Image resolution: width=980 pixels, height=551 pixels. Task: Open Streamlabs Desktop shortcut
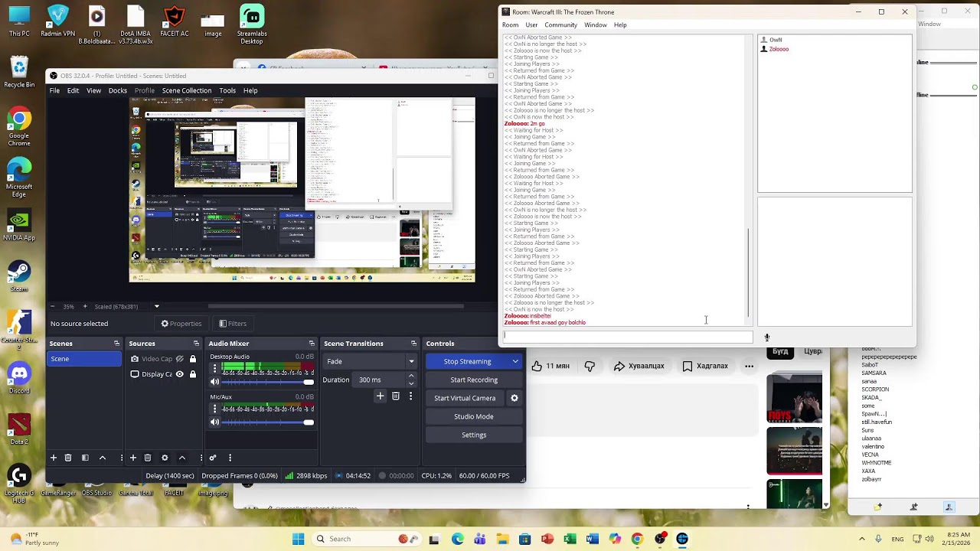click(x=252, y=24)
